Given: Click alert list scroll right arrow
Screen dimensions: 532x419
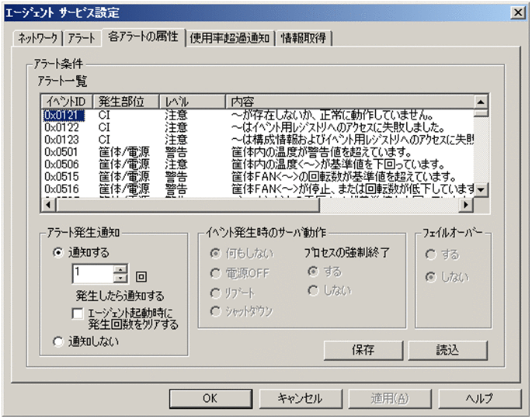Looking at the screenshot, I should point(466,205).
